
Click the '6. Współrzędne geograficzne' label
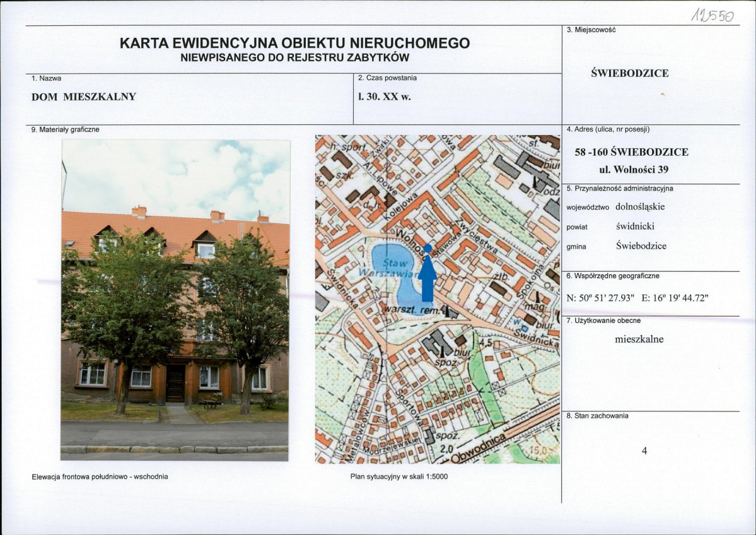click(x=613, y=276)
